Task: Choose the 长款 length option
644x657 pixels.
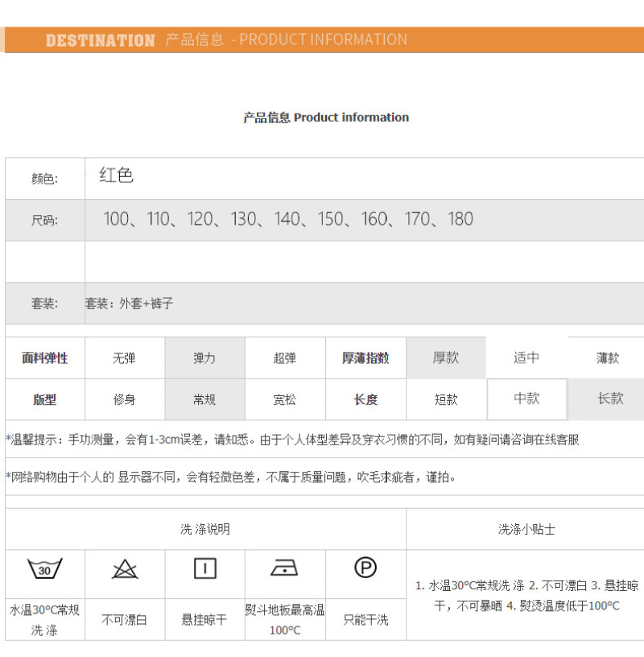Action: 610,399
